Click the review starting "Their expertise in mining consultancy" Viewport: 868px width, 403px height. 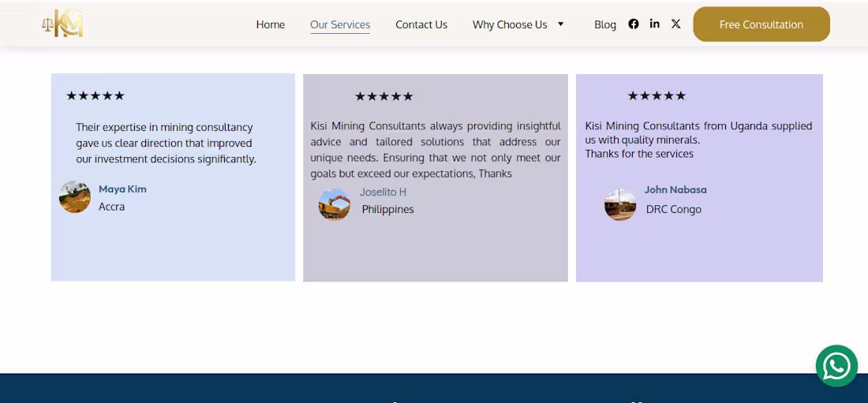[x=166, y=144]
